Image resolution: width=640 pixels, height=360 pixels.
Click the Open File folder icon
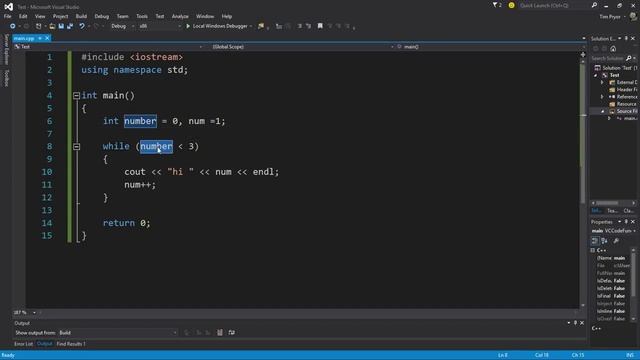52,26
